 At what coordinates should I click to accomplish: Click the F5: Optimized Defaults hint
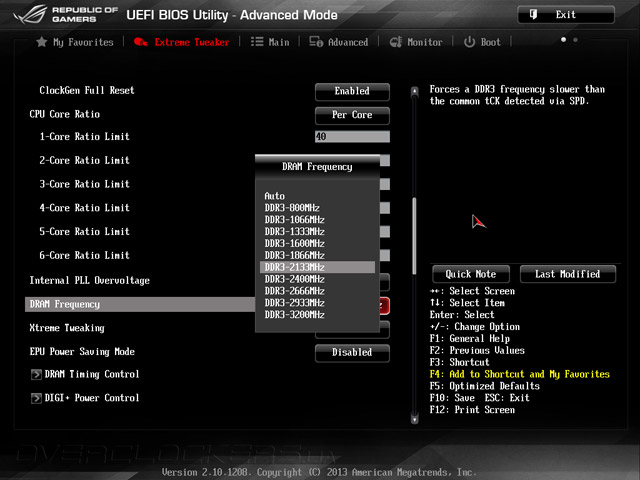pos(484,386)
